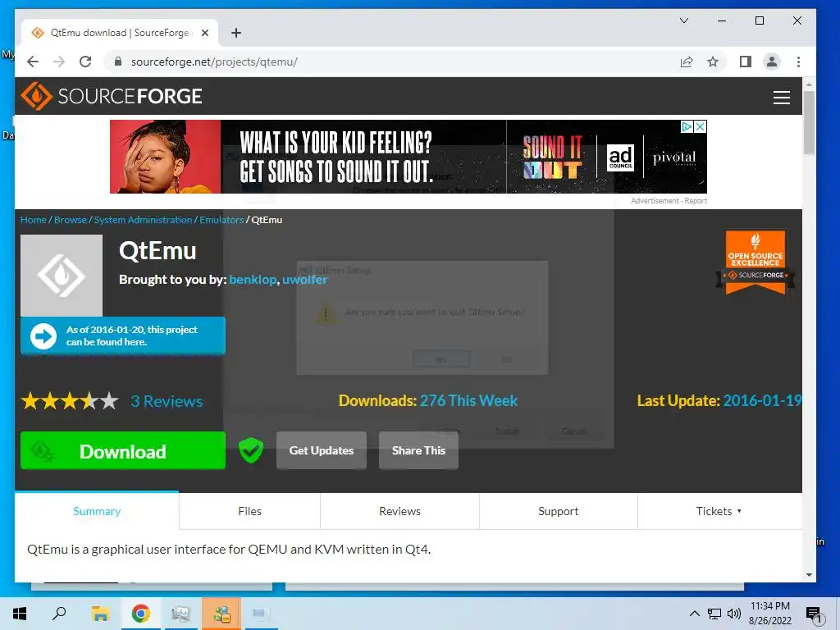Open taskbar search
The height and width of the screenshot is (630, 840).
pyautogui.click(x=59, y=614)
